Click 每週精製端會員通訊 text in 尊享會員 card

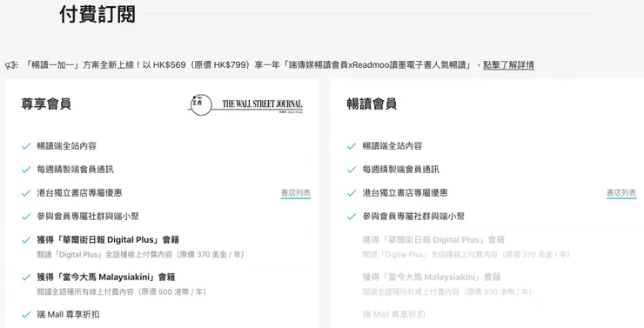coord(75,169)
